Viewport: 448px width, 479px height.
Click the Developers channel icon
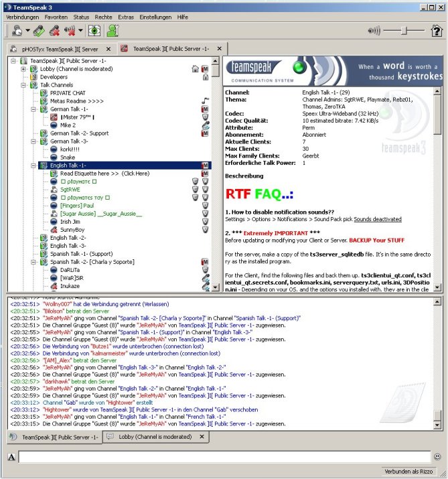(x=33, y=77)
